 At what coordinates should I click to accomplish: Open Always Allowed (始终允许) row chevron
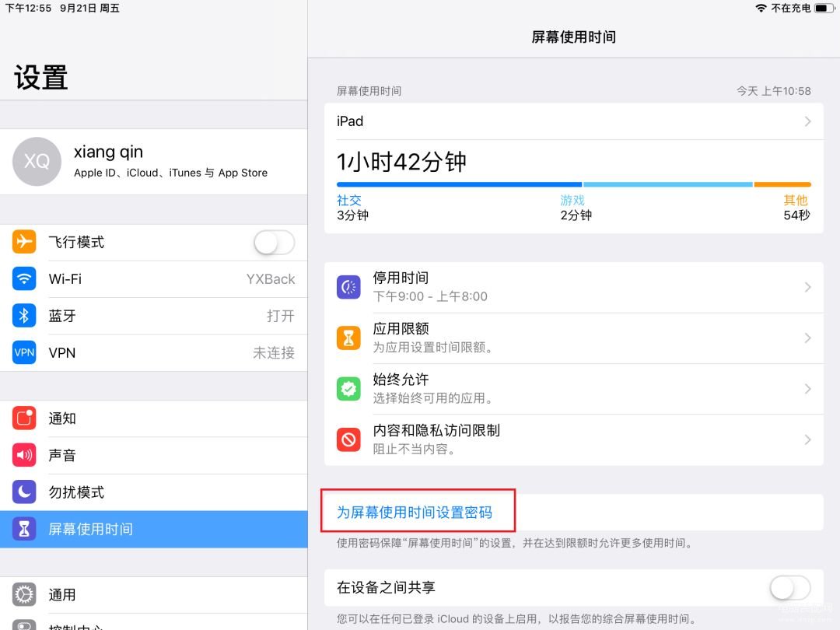[x=807, y=388]
